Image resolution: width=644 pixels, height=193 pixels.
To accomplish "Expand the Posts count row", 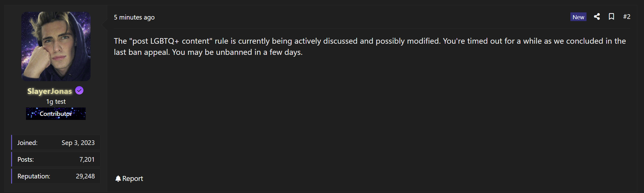I will (x=56, y=159).
